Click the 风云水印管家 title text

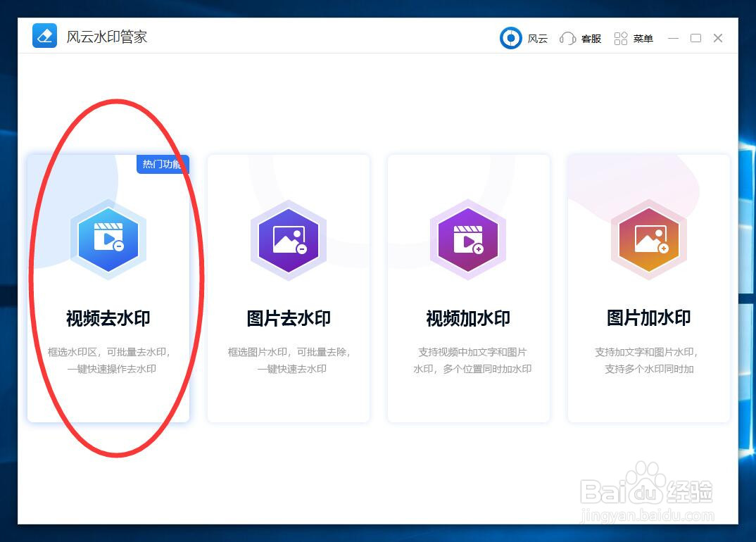[106, 37]
